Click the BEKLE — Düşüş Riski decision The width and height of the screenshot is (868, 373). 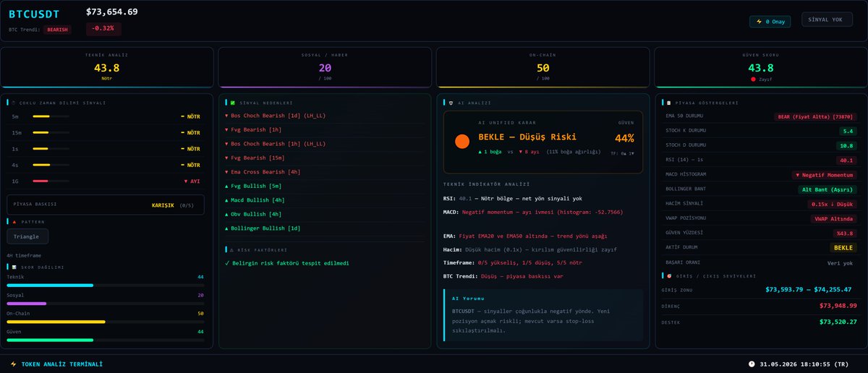[527, 137]
